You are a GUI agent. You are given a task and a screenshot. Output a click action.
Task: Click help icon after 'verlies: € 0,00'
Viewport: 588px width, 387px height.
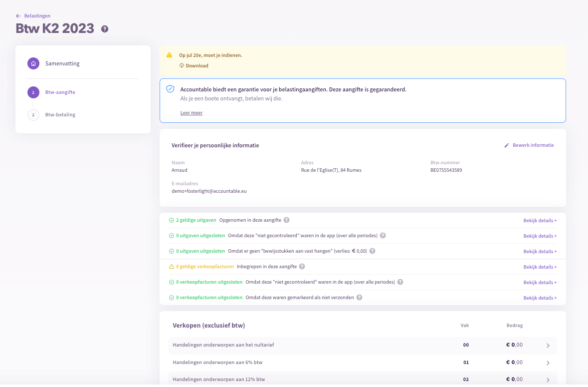tap(372, 251)
